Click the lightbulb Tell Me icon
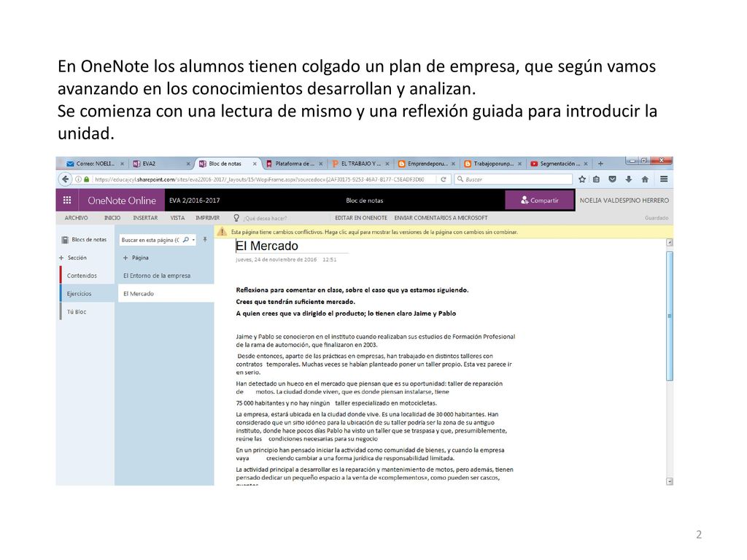This screenshot has height=560, width=747. pos(236,217)
